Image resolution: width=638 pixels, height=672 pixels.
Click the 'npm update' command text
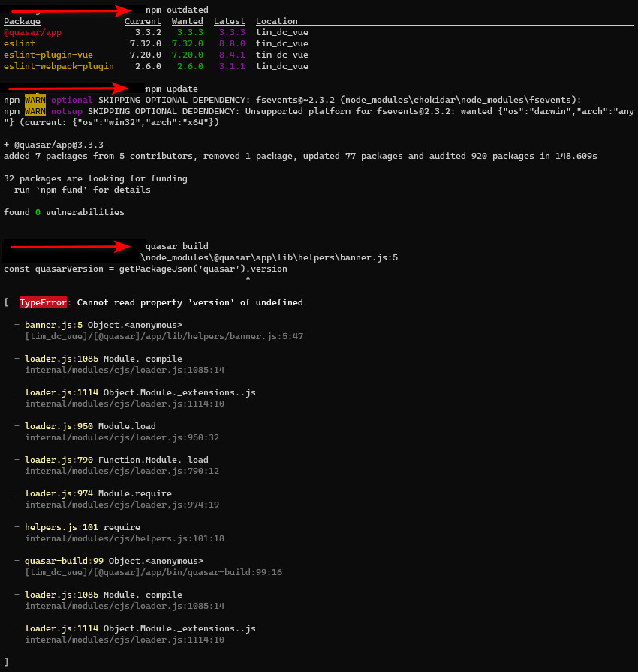tap(172, 88)
